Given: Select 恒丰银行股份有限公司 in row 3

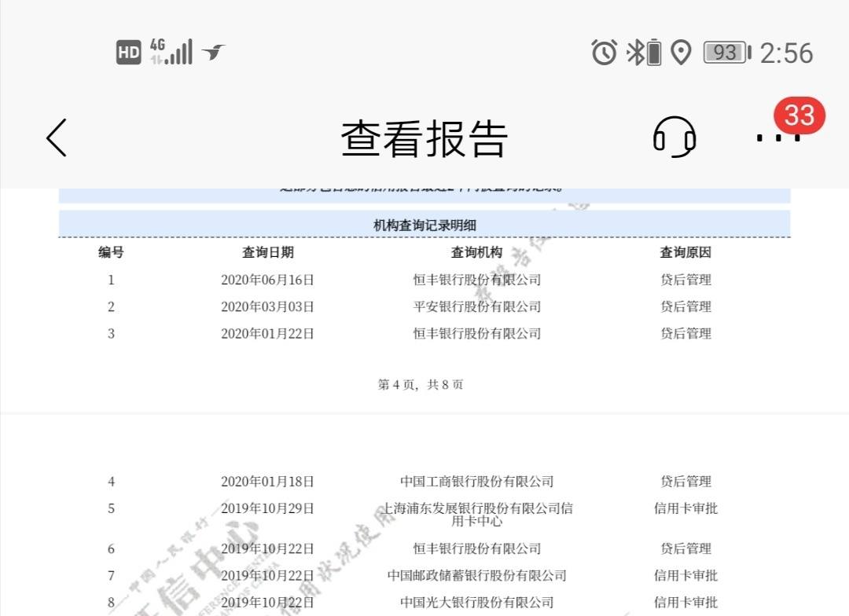Looking at the screenshot, I should click(477, 333).
